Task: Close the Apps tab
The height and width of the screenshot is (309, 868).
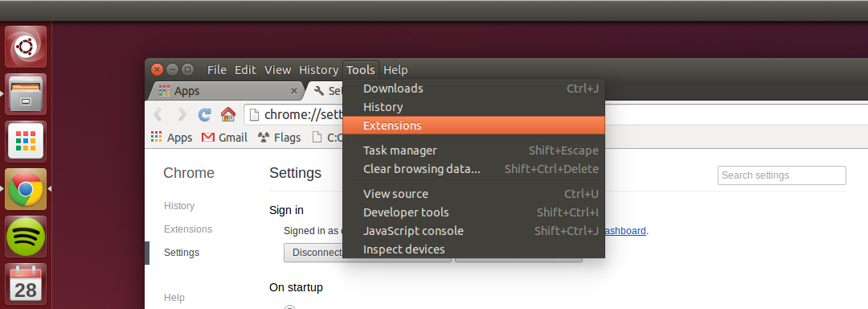Action: [294, 91]
